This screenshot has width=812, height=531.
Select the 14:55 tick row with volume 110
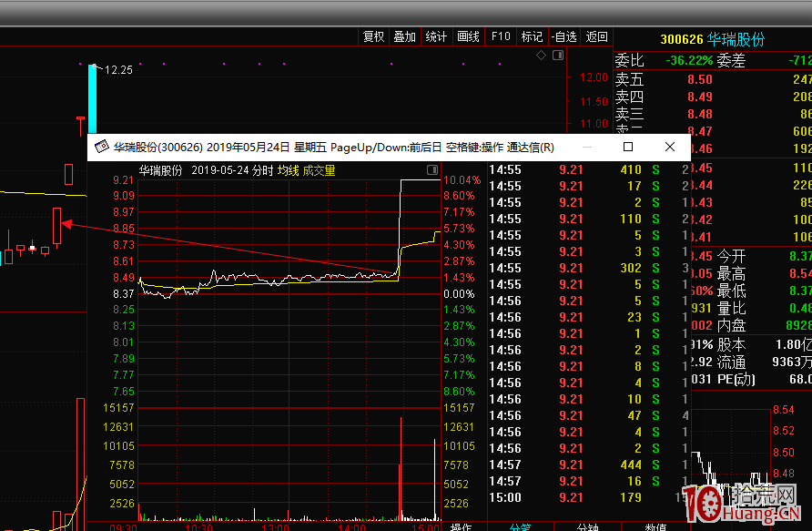coord(588,219)
